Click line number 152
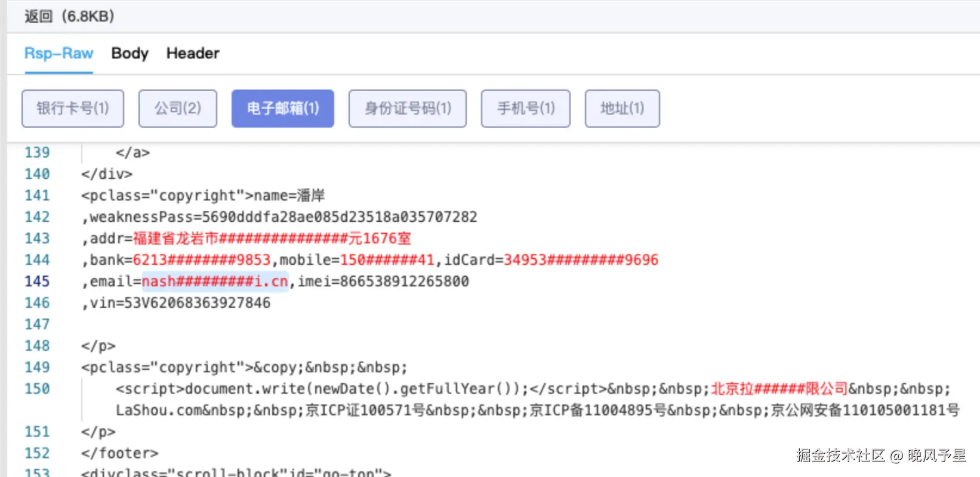 point(37,453)
